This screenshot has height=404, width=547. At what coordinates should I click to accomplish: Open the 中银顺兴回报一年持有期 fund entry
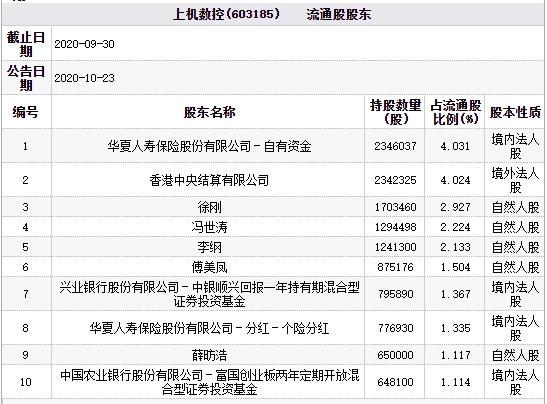click(x=209, y=294)
